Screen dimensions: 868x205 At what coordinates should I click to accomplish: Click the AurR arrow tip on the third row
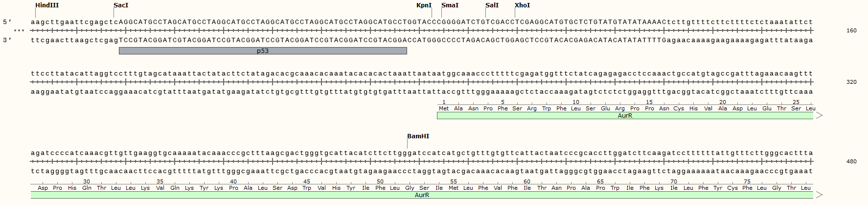click(819, 195)
